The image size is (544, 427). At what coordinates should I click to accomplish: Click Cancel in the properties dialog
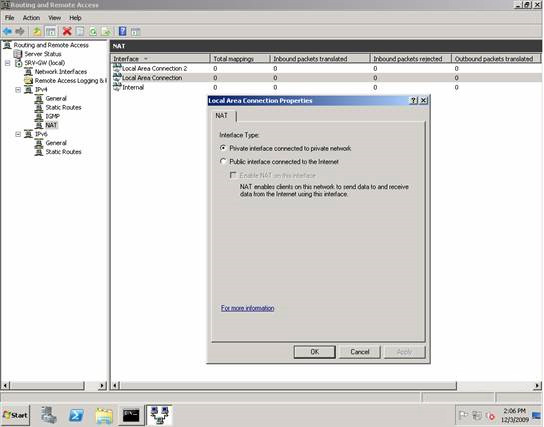[359, 352]
